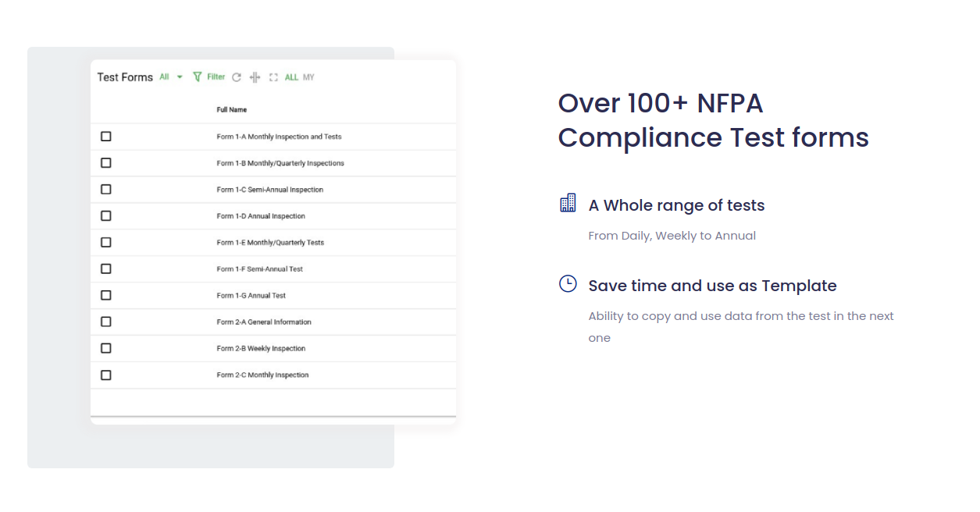
Task: Click 'Form 1-F Semi-Annual Test' text
Action: (x=259, y=269)
